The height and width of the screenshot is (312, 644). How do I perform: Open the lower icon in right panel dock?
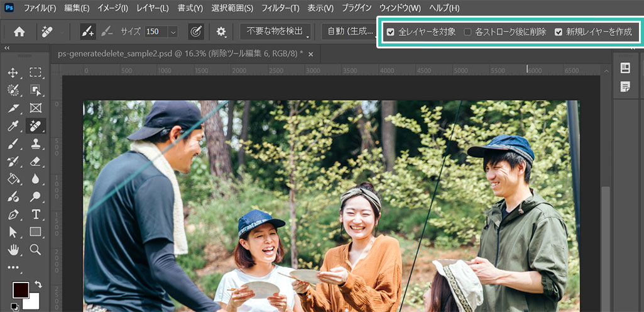click(625, 87)
